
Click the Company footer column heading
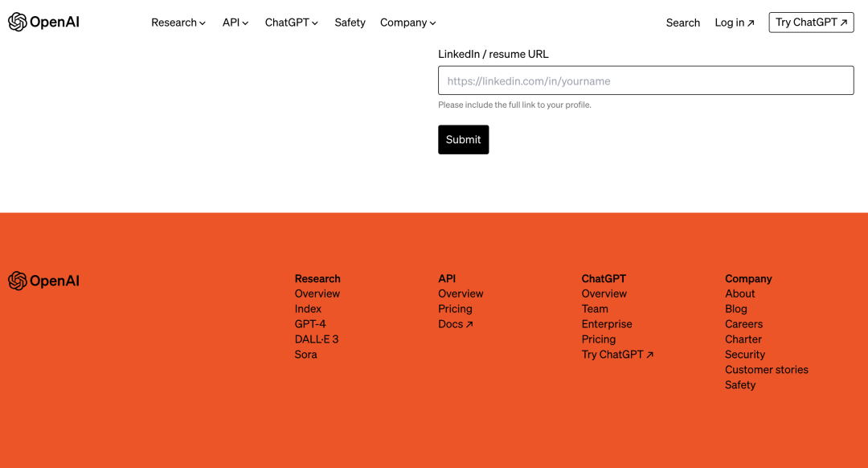(x=748, y=278)
